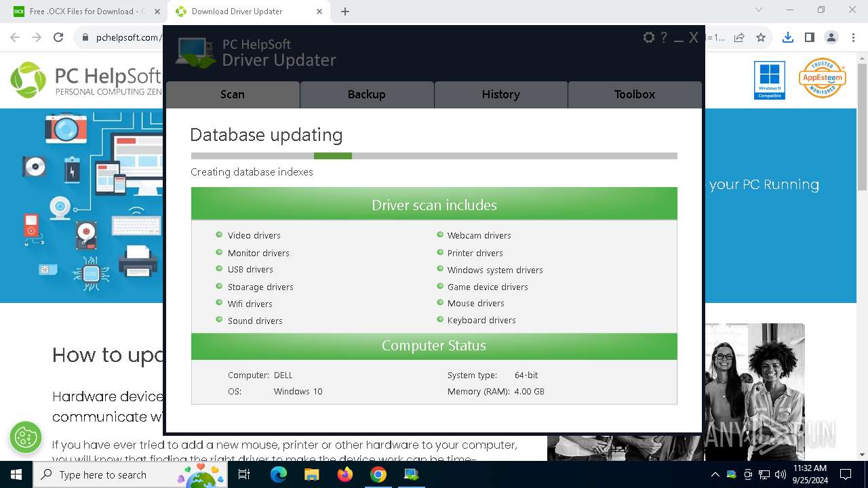Open Driver Updater settings gear
The width and height of the screenshot is (868, 488).
tap(649, 38)
